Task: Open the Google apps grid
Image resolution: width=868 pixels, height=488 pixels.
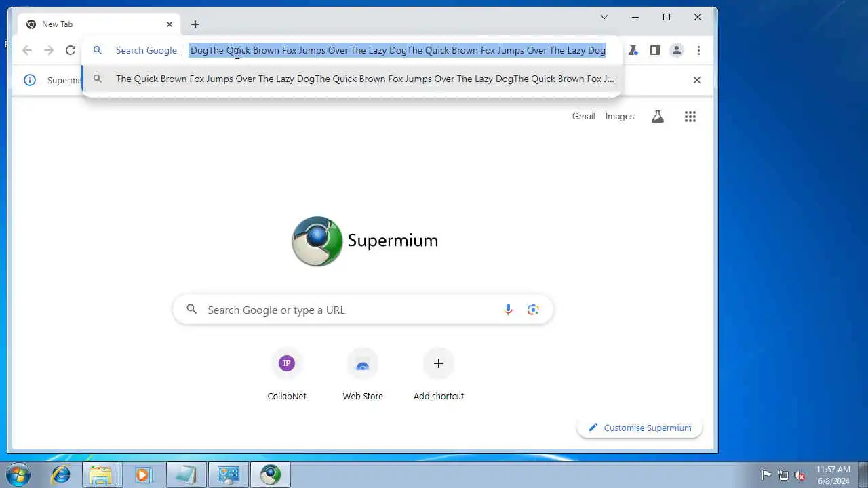Action: tap(690, 117)
